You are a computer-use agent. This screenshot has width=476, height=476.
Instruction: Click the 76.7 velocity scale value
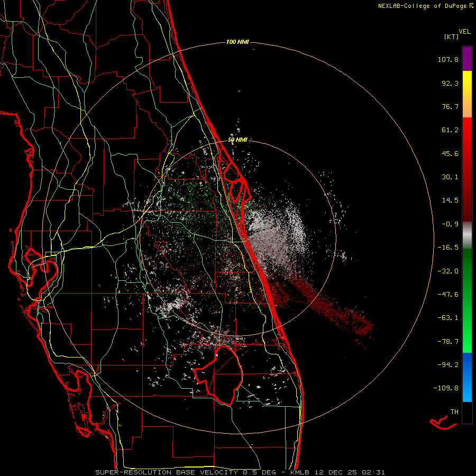click(x=450, y=106)
